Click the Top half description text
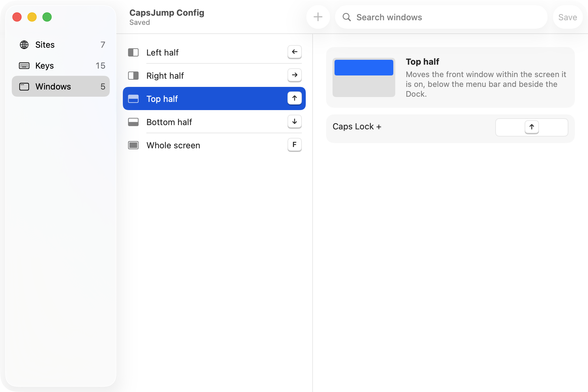This screenshot has width=588, height=392. click(x=486, y=84)
